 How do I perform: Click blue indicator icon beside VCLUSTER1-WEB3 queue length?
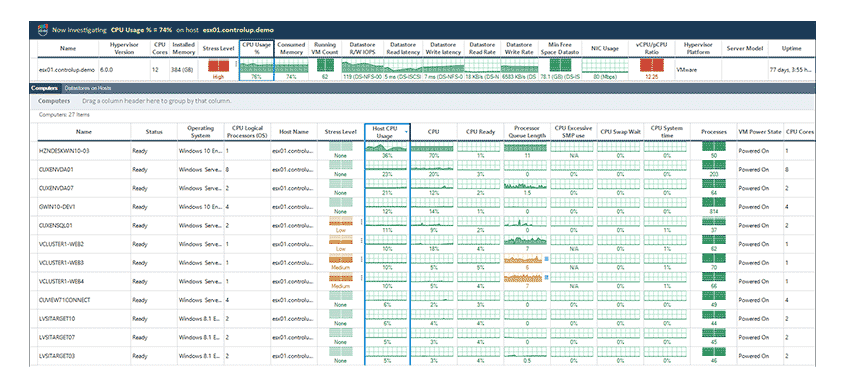(x=547, y=259)
